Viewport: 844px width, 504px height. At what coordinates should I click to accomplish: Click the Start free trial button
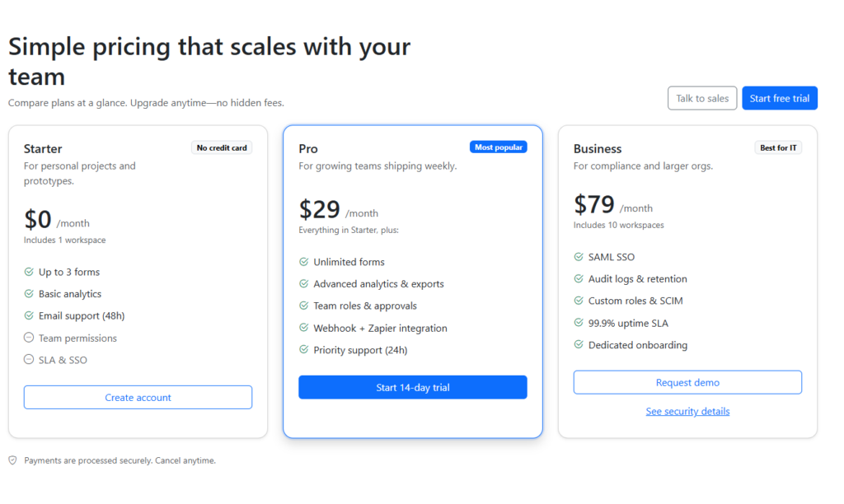point(779,98)
